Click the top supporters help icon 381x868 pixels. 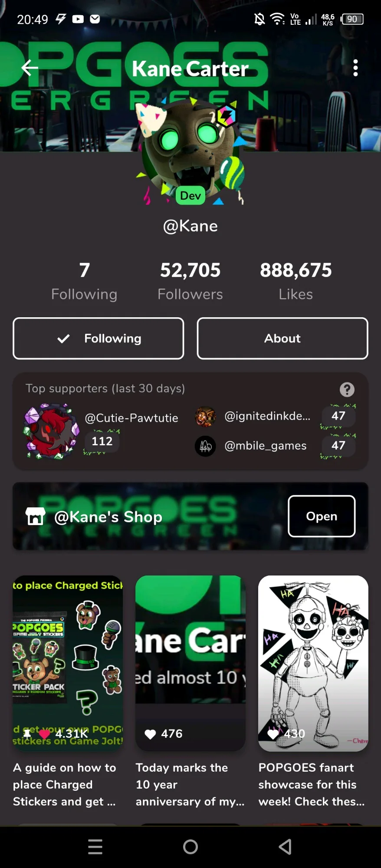tap(347, 389)
